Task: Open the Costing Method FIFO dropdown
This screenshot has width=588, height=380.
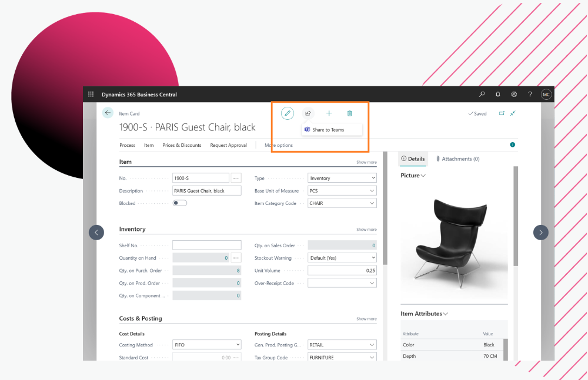Action: [206, 345]
